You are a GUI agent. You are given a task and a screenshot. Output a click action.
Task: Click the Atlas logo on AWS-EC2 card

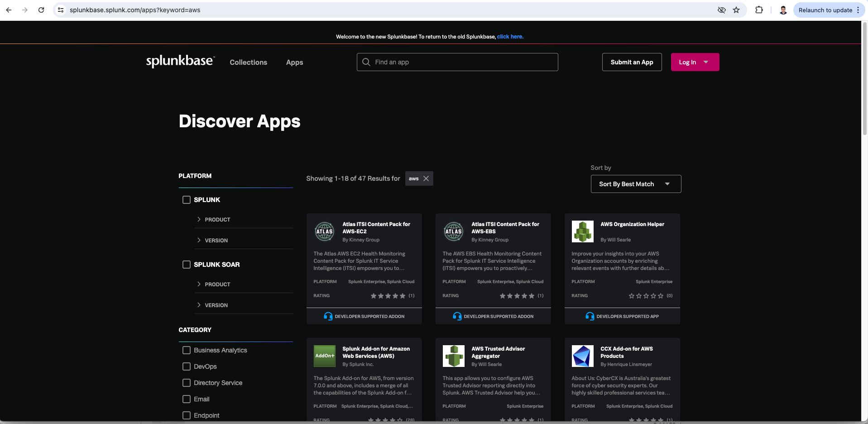click(x=325, y=231)
